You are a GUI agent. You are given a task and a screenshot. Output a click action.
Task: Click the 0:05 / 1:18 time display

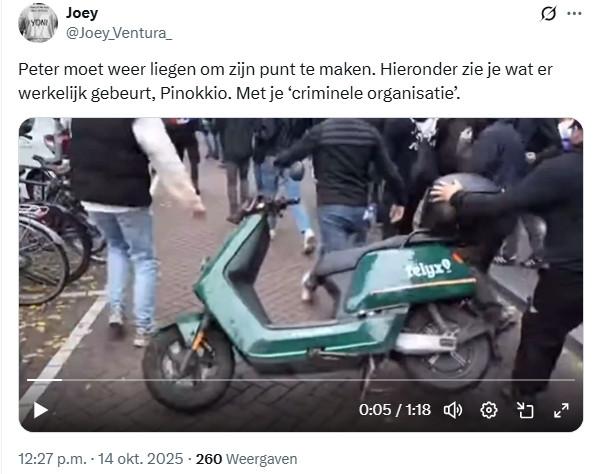pos(395,410)
